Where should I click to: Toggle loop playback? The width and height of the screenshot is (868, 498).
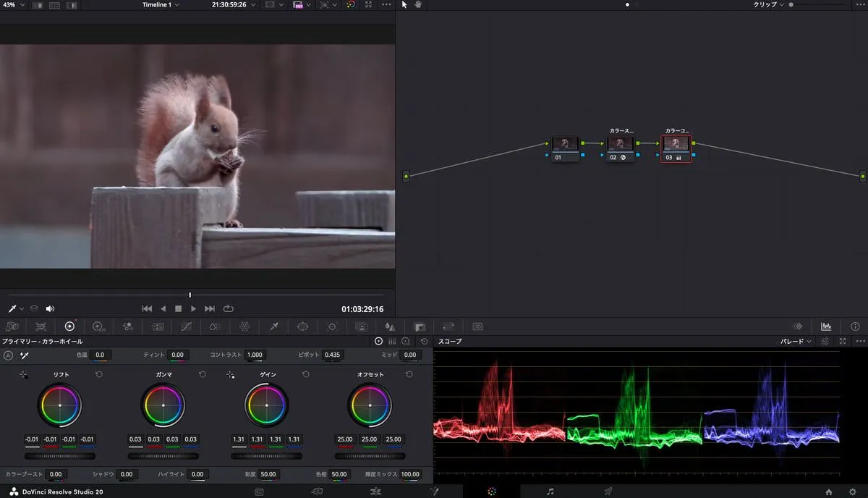pos(229,308)
